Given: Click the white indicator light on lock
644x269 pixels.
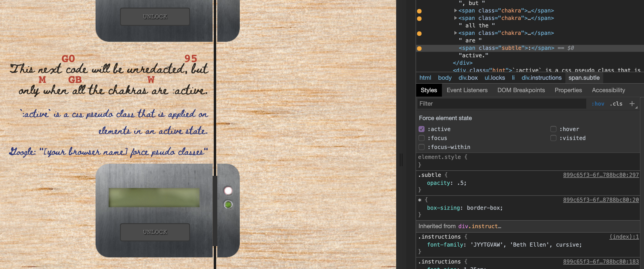Looking at the screenshot, I should pos(228,191).
